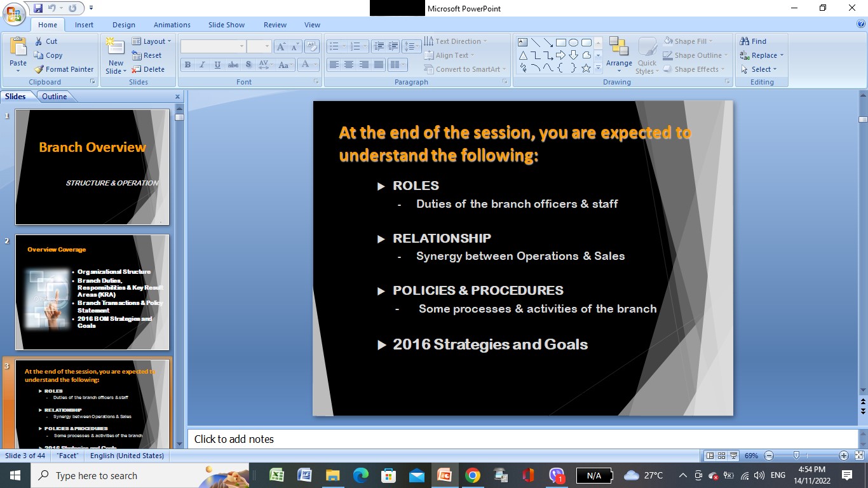Open the font name combo box
Screen dimensions: 868x488
(214, 46)
